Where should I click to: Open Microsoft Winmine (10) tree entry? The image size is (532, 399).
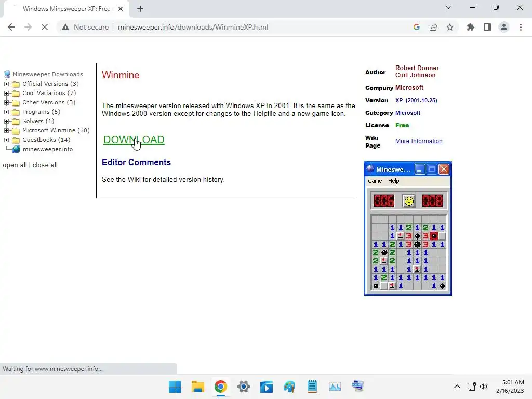click(56, 130)
